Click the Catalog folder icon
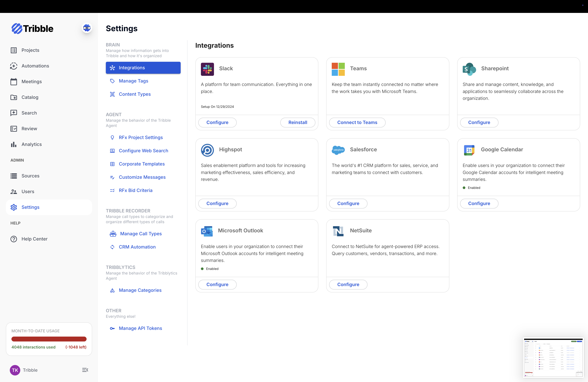588x382 pixels. 14,97
